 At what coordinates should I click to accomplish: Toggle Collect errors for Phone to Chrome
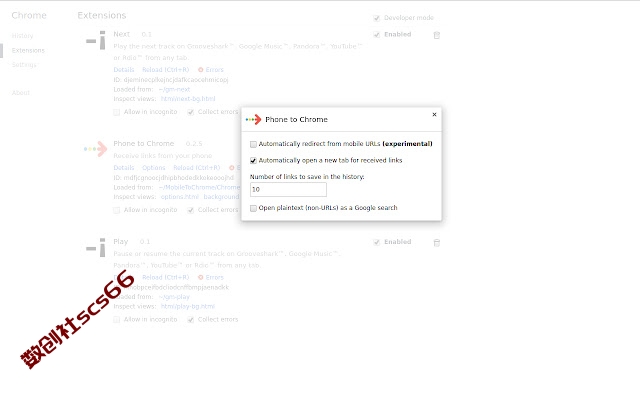191,210
